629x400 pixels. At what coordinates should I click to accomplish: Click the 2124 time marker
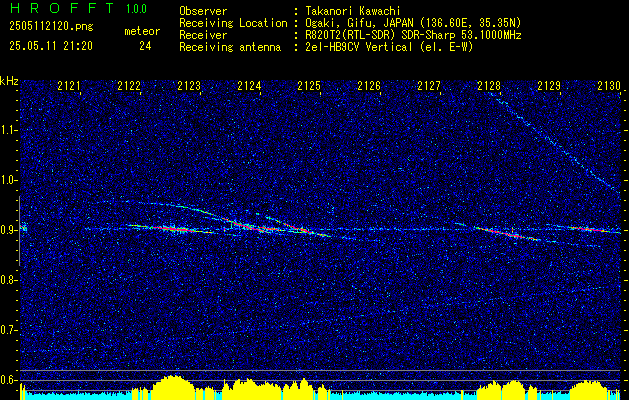click(249, 86)
